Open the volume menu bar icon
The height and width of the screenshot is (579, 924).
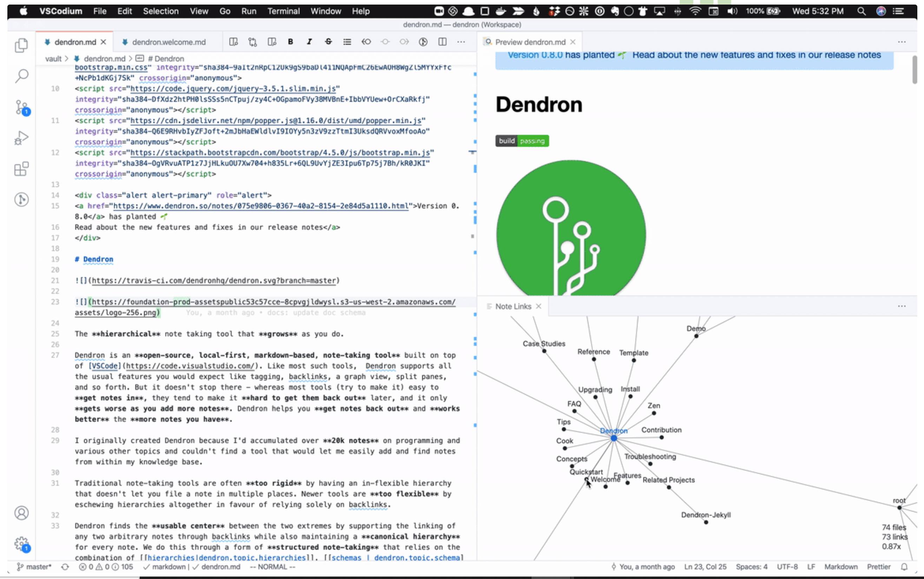pyautogui.click(x=732, y=11)
